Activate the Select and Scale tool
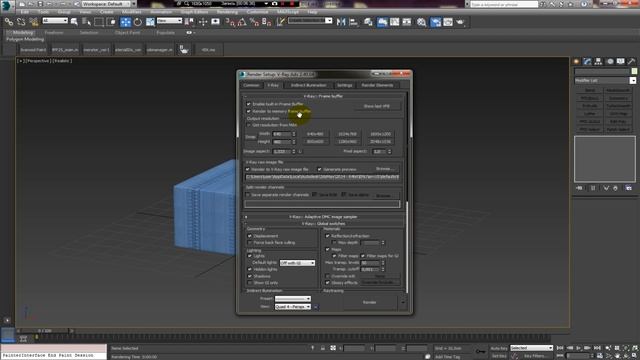The image size is (640, 360). (150, 22)
